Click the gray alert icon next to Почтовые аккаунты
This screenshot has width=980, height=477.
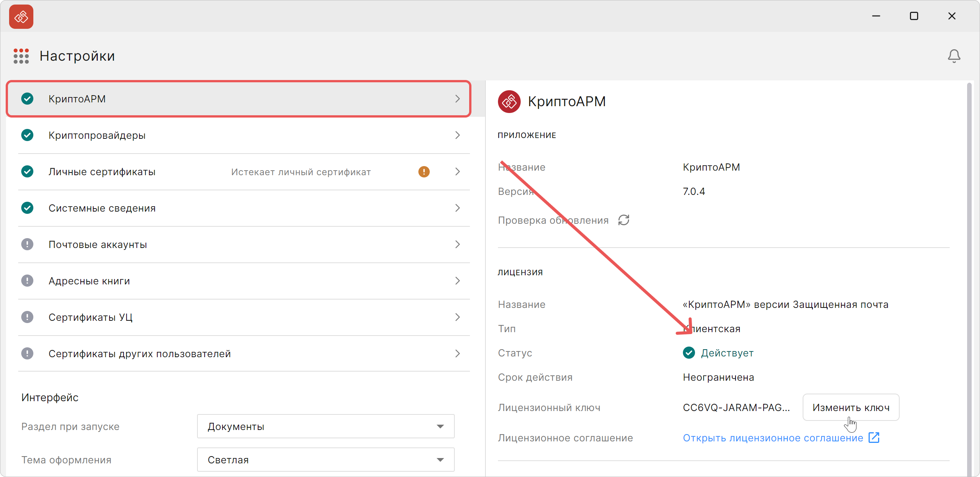(27, 245)
